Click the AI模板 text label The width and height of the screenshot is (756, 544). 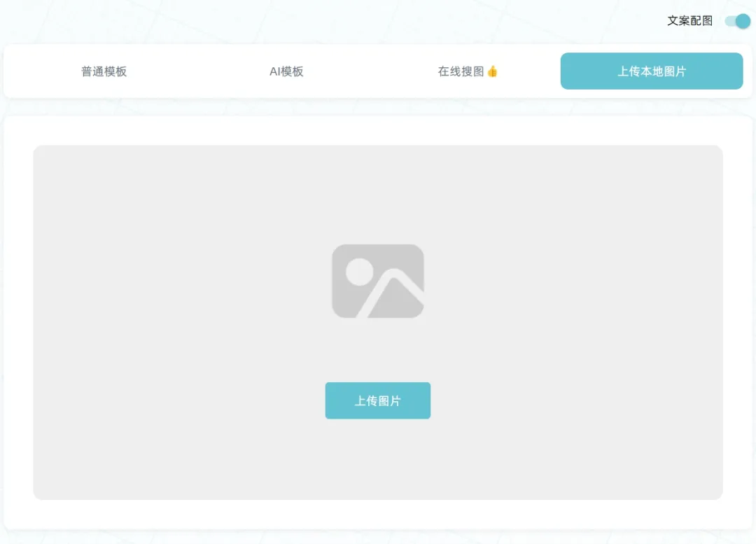[x=286, y=71]
